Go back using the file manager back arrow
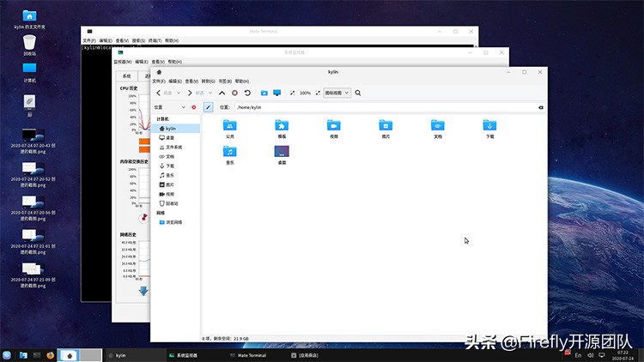The image size is (644, 362). point(159,94)
